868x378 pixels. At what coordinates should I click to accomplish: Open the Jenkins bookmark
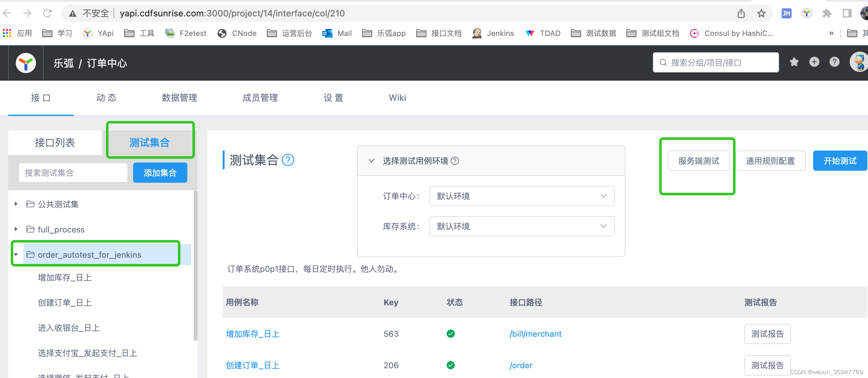(x=493, y=33)
